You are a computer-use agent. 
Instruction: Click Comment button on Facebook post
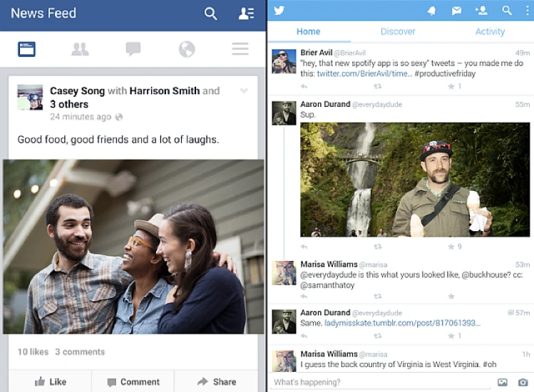[133, 382]
